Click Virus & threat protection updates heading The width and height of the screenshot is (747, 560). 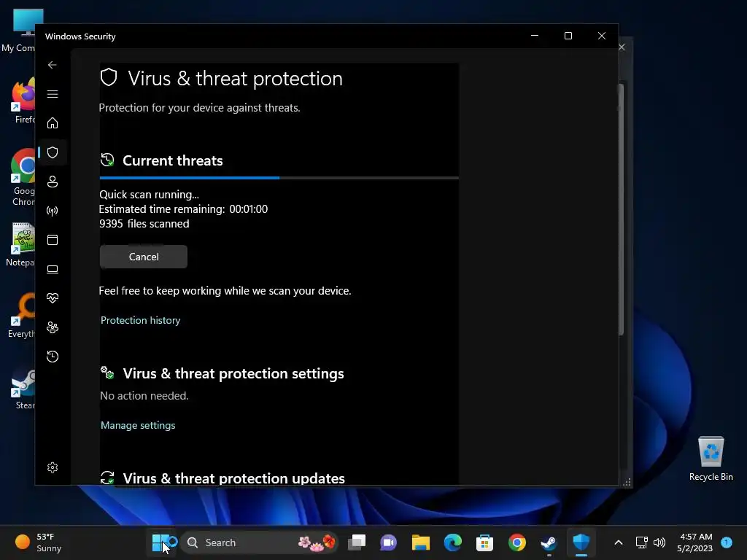[x=234, y=478]
